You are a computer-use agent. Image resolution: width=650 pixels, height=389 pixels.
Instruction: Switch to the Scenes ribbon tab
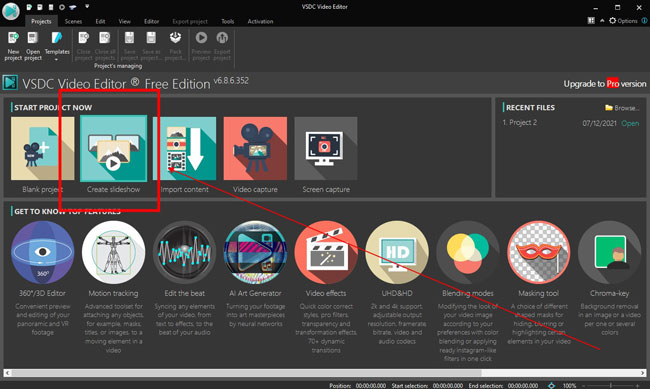(x=73, y=21)
